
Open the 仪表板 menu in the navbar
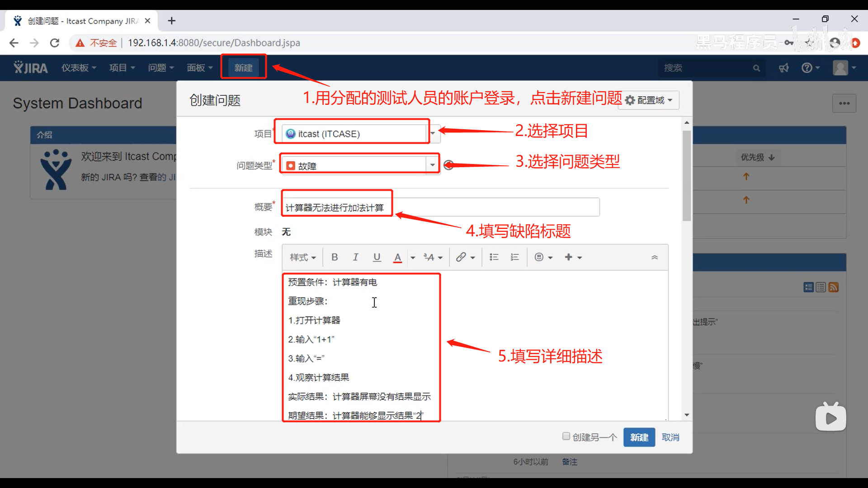tap(79, 68)
